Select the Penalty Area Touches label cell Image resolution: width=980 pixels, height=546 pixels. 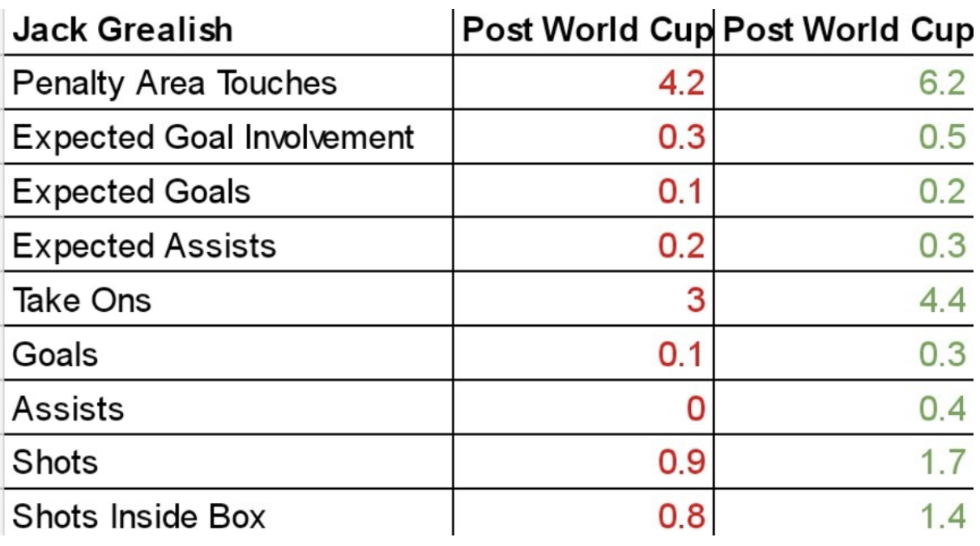(228, 82)
